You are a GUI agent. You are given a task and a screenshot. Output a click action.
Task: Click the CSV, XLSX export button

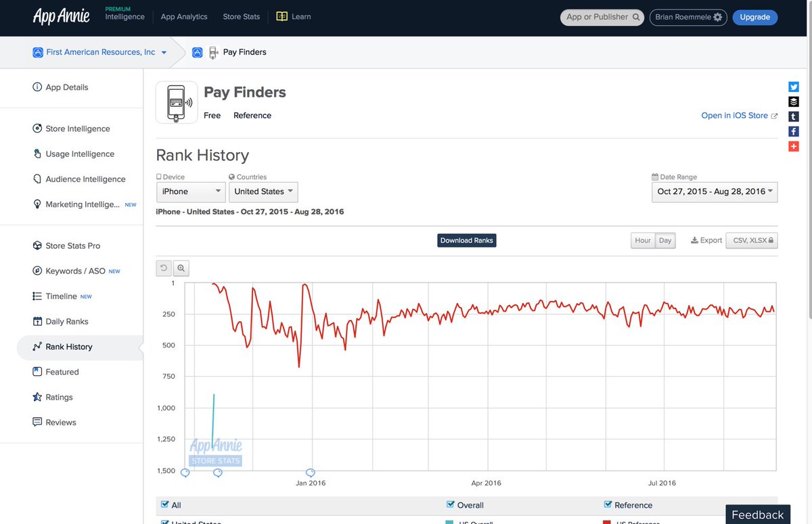point(752,240)
